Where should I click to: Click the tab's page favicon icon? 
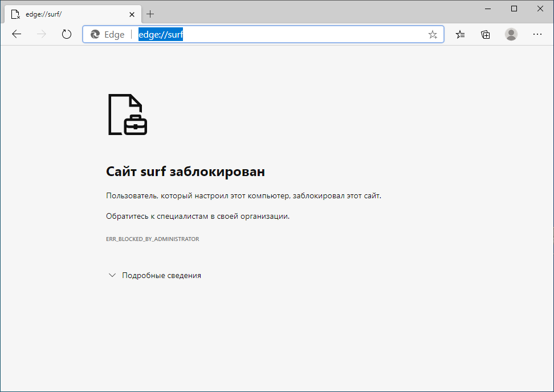15,14
